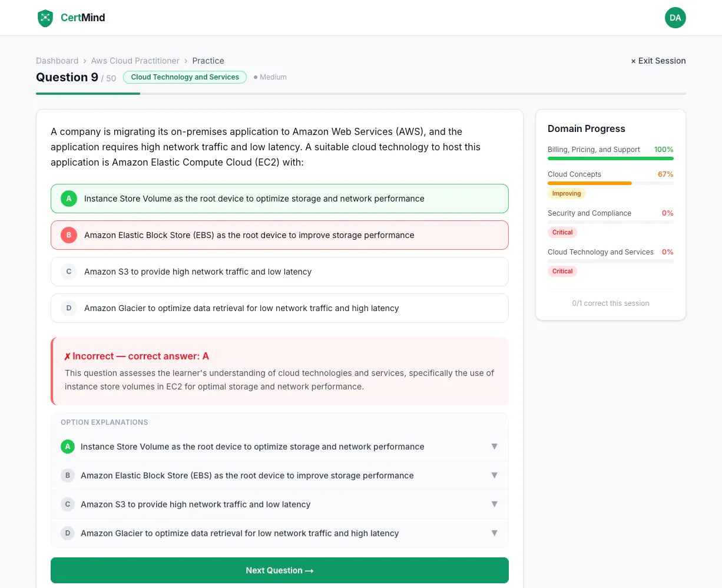
Task: Open the DA user avatar menu
Action: coord(675,18)
